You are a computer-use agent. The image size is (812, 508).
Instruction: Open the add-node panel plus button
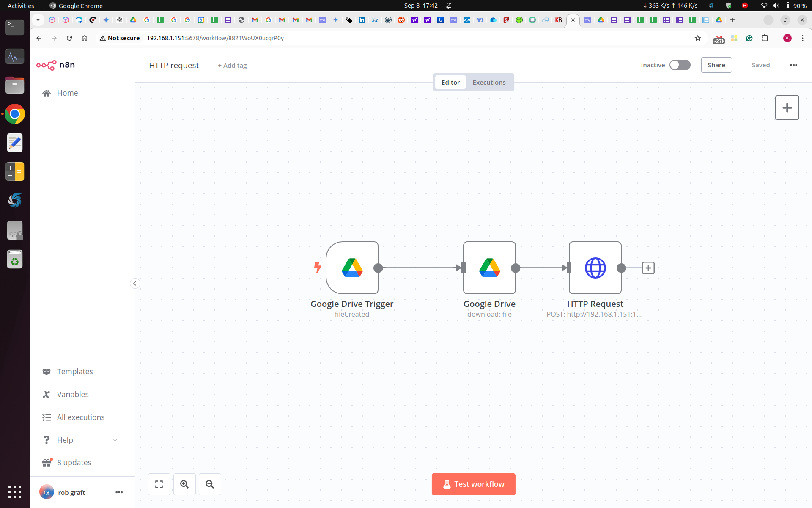tap(787, 108)
